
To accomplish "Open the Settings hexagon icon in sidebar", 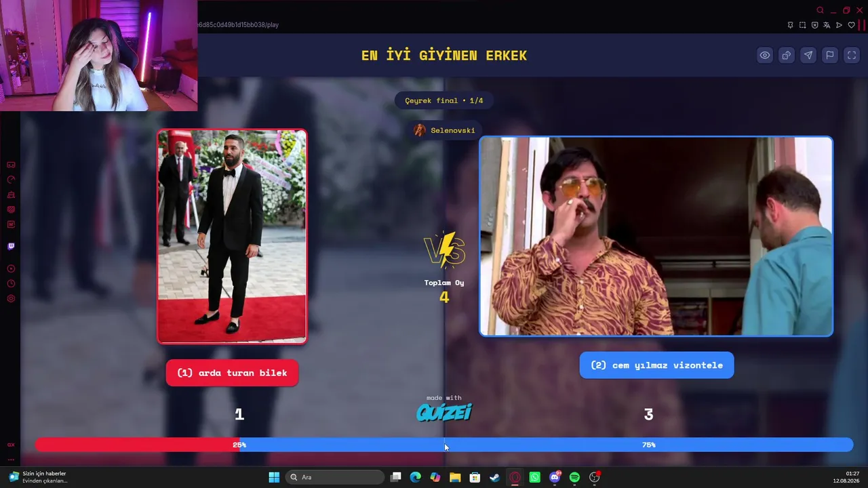I will [x=11, y=299].
